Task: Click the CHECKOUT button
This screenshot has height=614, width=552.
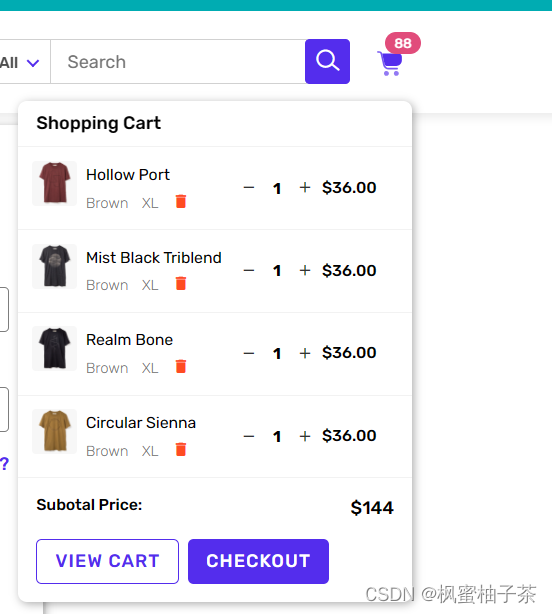Action: (258, 561)
